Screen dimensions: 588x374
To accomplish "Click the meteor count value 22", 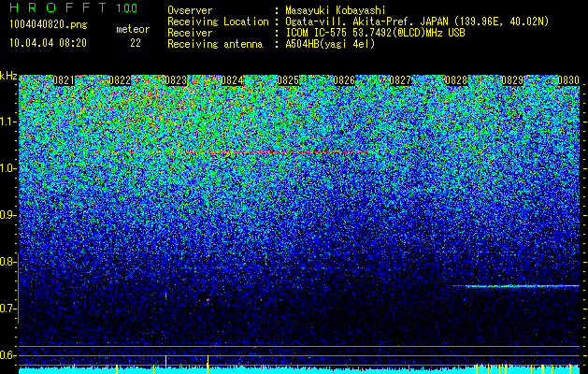I will (136, 43).
